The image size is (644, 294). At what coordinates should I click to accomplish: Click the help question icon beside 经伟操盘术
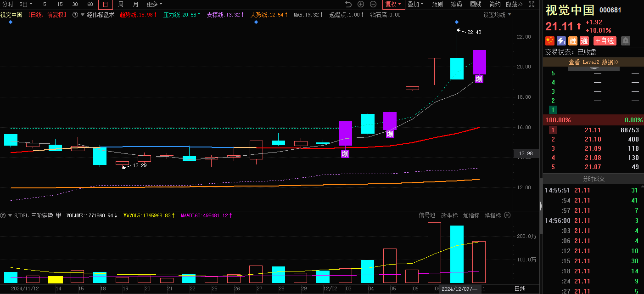click(x=75, y=14)
